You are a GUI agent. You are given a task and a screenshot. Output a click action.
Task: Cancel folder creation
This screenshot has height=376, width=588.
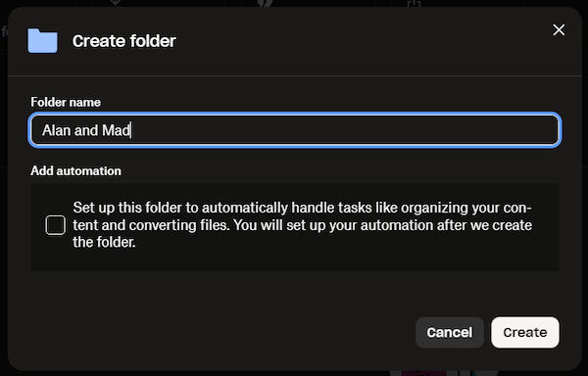coord(450,333)
